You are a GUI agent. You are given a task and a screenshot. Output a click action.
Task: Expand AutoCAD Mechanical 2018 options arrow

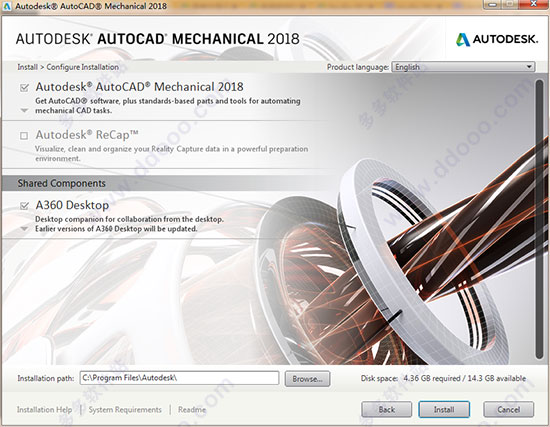[x=24, y=111]
